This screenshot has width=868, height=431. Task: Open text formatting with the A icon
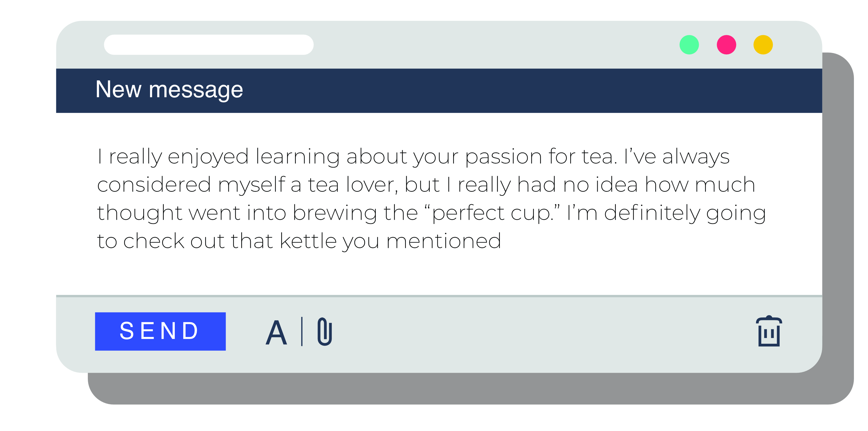[276, 332]
